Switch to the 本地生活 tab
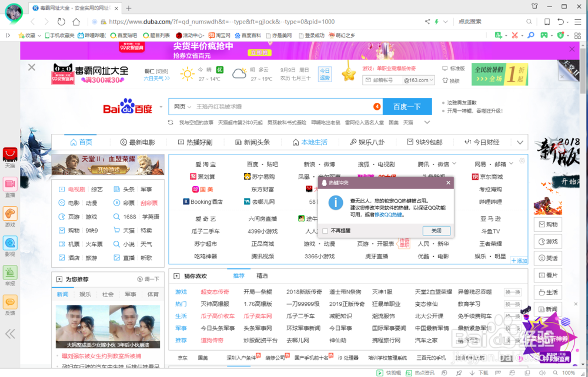588x377 pixels. click(x=310, y=142)
